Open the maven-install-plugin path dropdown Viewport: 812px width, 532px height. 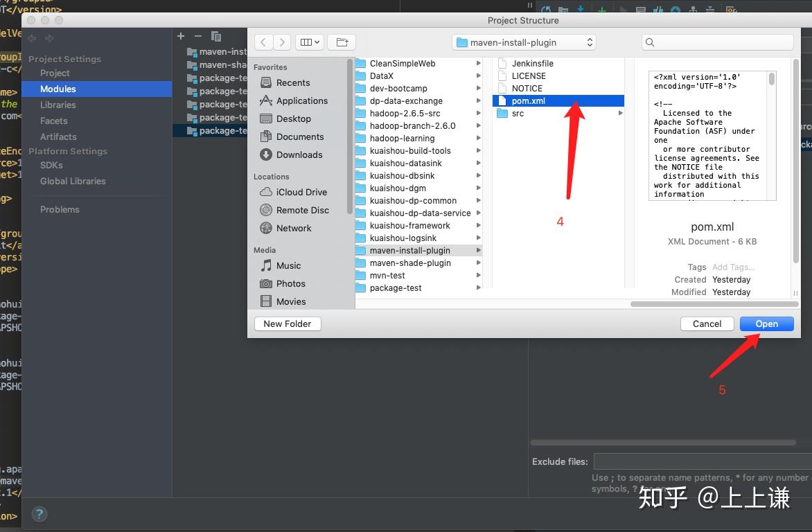coord(523,42)
